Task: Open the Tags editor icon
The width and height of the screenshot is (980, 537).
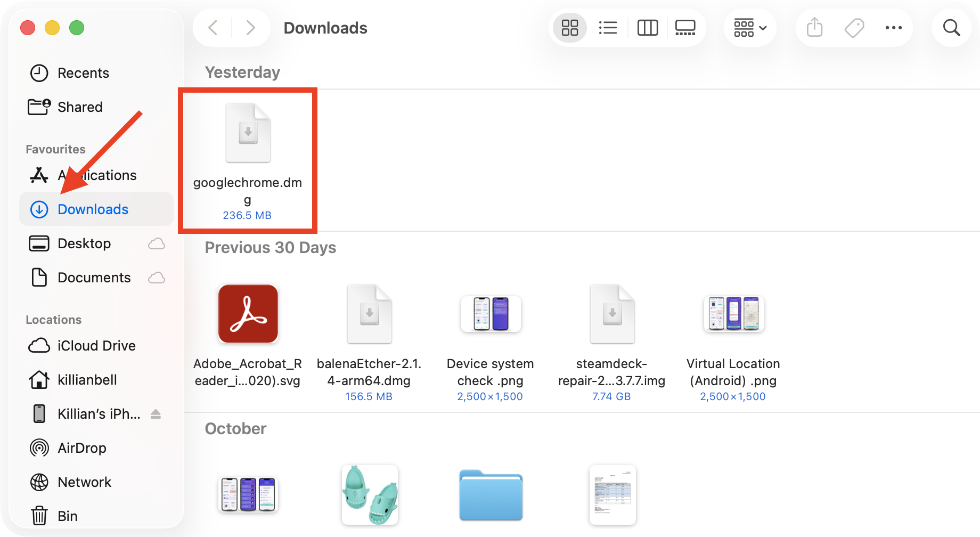Action: [853, 28]
